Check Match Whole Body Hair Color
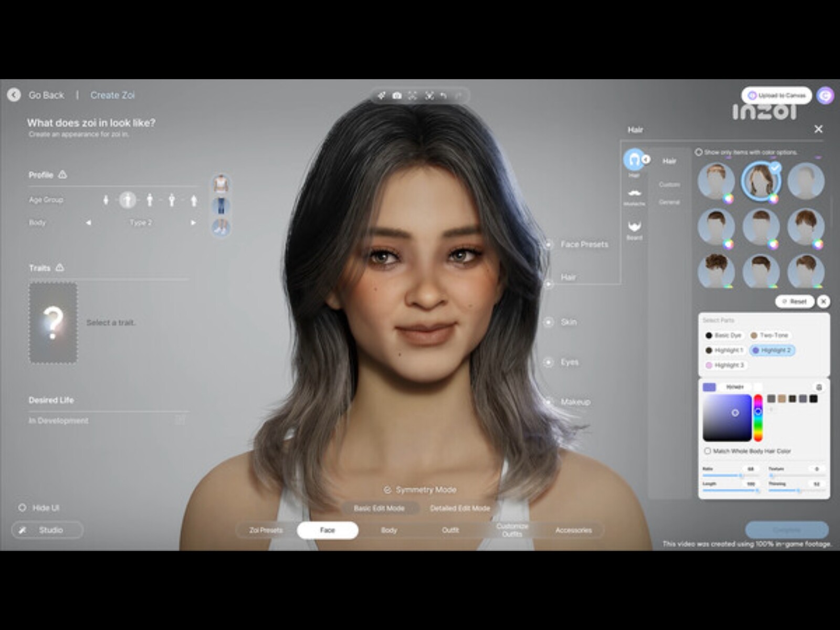 (707, 451)
